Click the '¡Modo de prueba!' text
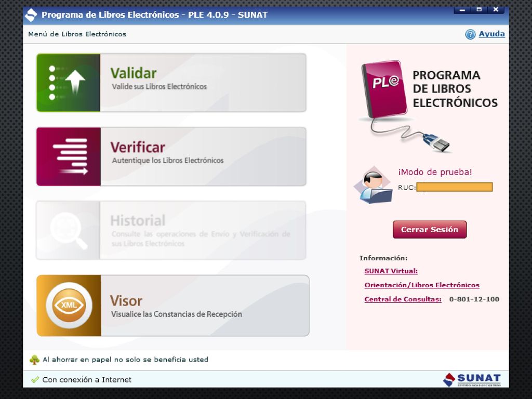532x399 pixels. [435, 172]
